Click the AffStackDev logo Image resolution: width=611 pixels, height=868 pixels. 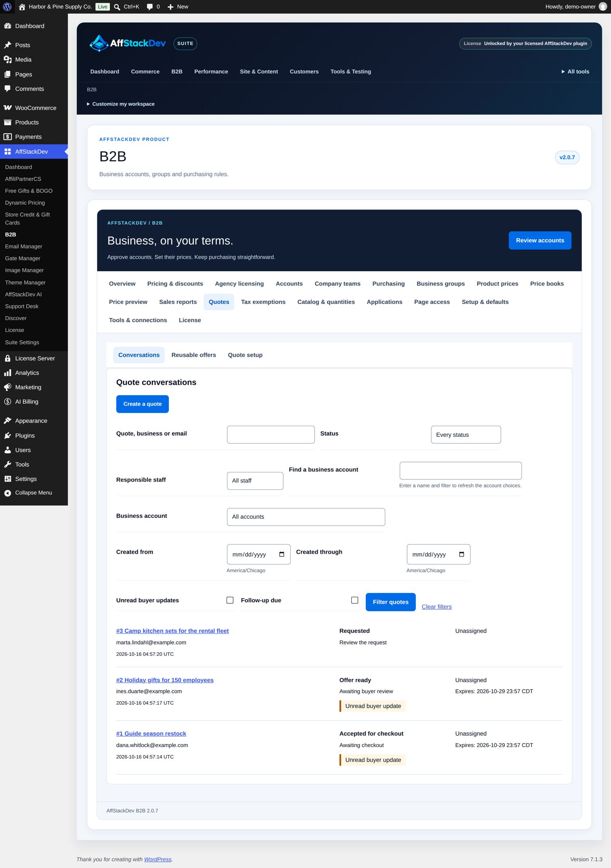pyautogui.click(x=127, y=43)
